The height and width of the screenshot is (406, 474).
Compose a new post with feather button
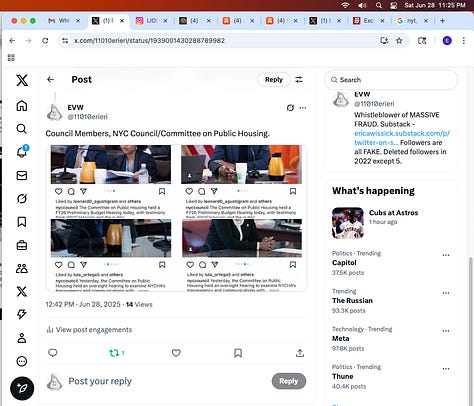click(x=22, y=388)
